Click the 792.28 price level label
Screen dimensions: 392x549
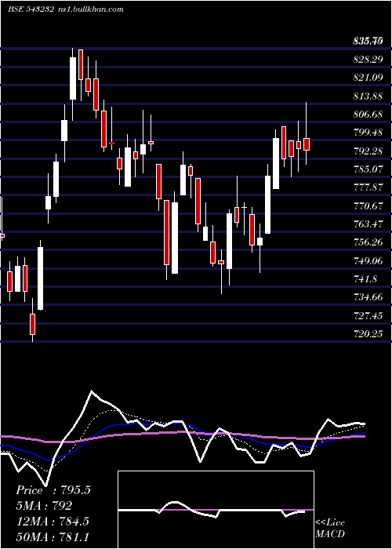[x=368, y=151]
